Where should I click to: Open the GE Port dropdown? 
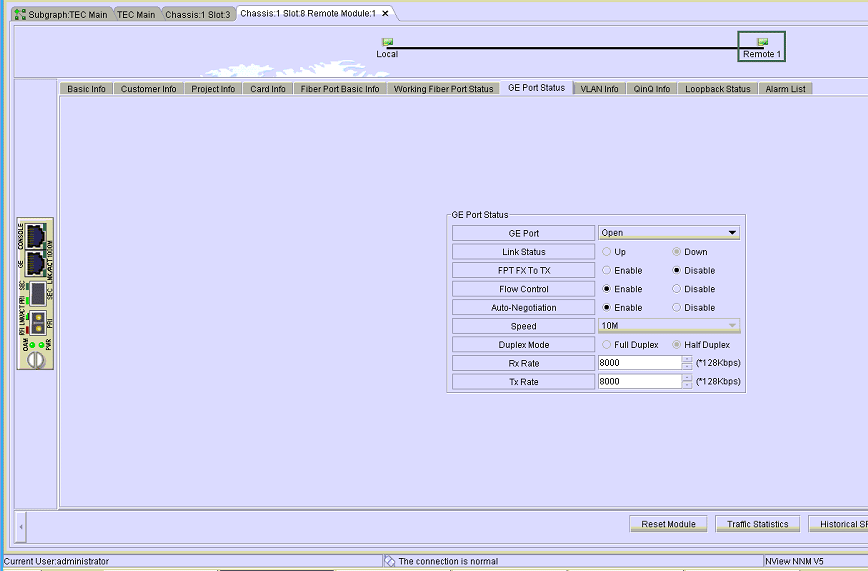pos(669,233)
